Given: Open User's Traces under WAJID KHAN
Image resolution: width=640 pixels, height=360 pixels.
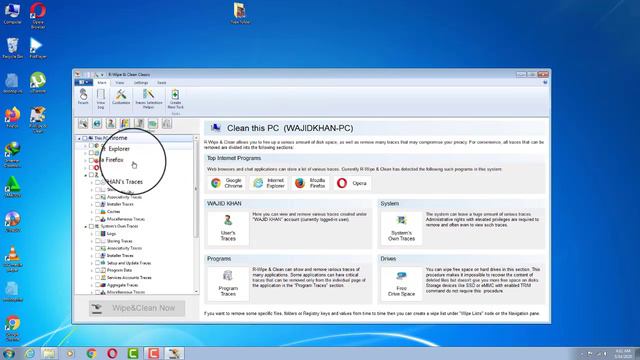Looking at the screenshot, I should [228, 228].
